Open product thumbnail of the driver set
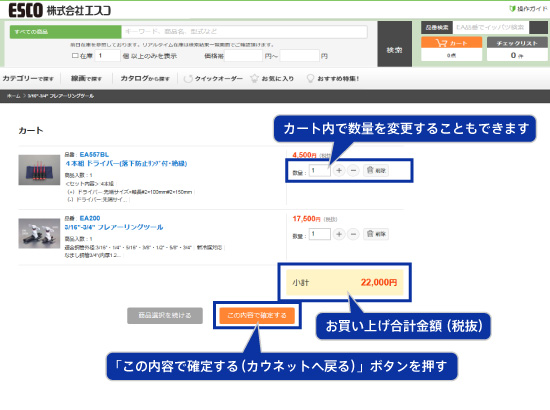The image size is (550, 410). [x=39, y=170]
